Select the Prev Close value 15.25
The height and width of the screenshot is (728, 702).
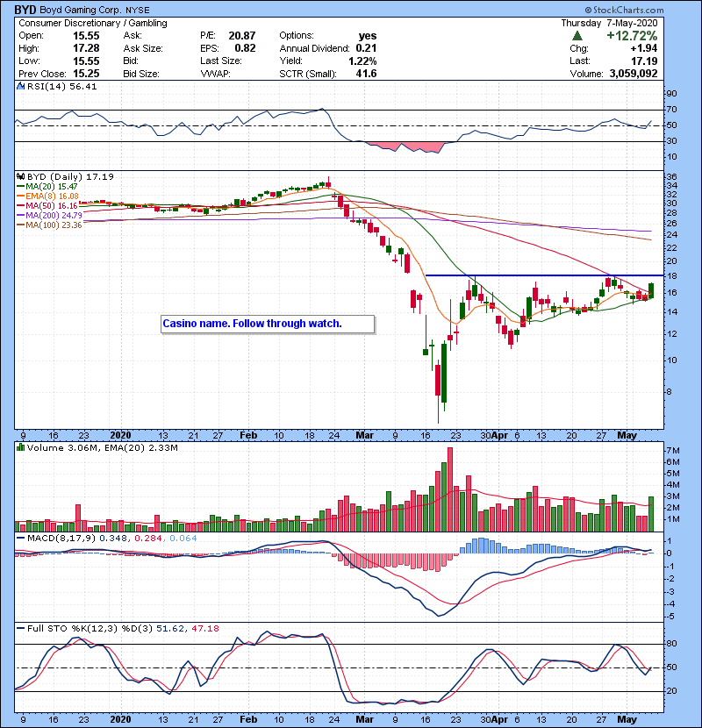pyautogui.click(x=86, y=74)
